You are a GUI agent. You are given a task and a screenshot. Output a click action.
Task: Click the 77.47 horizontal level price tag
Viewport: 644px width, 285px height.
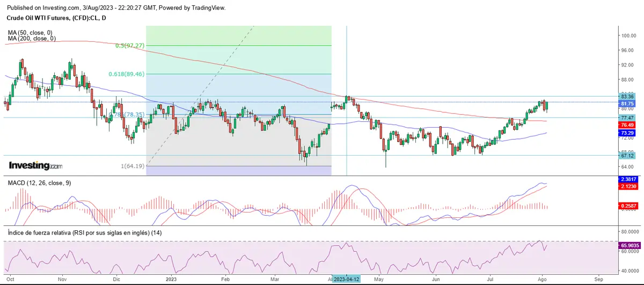point(627,118)
